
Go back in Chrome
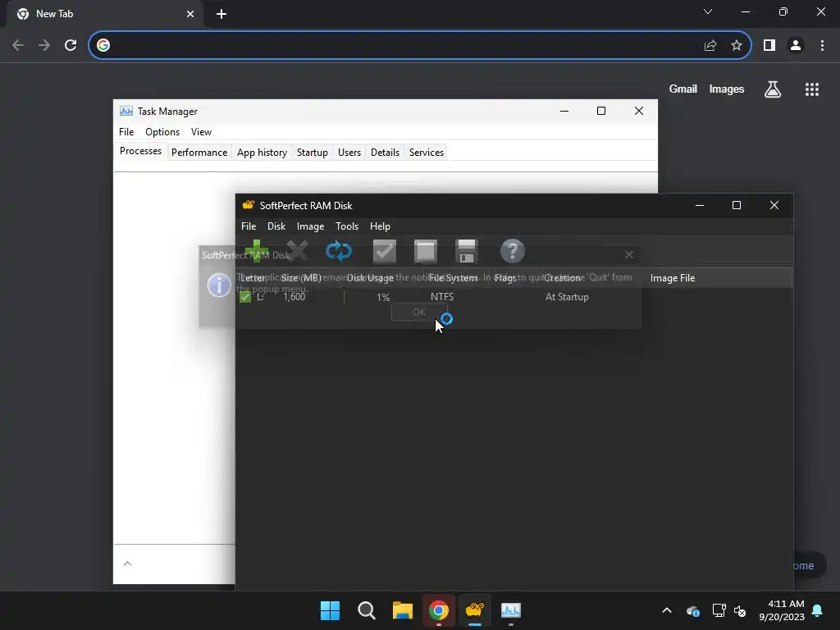pos(18,45)
